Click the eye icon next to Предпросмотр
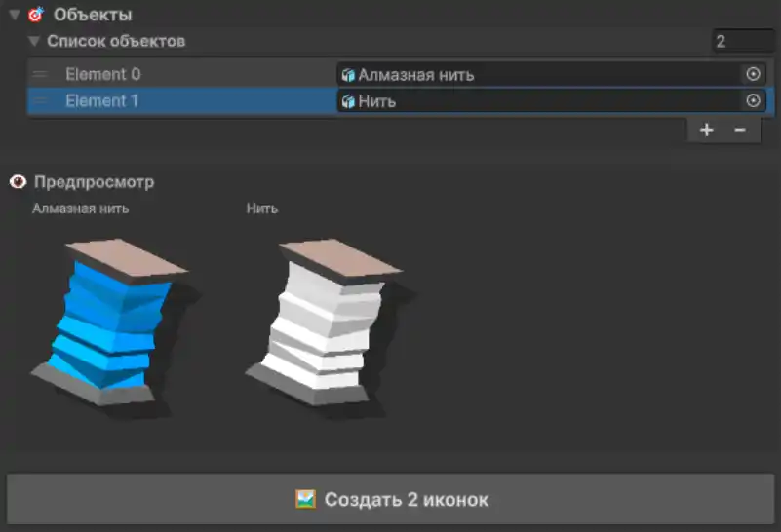781x532 pixels. pos(18,182)
